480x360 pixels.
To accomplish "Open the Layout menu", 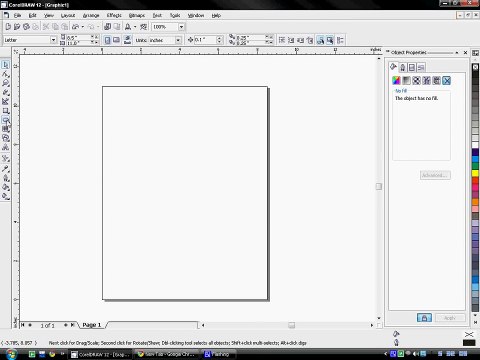I will pos(68,15).
